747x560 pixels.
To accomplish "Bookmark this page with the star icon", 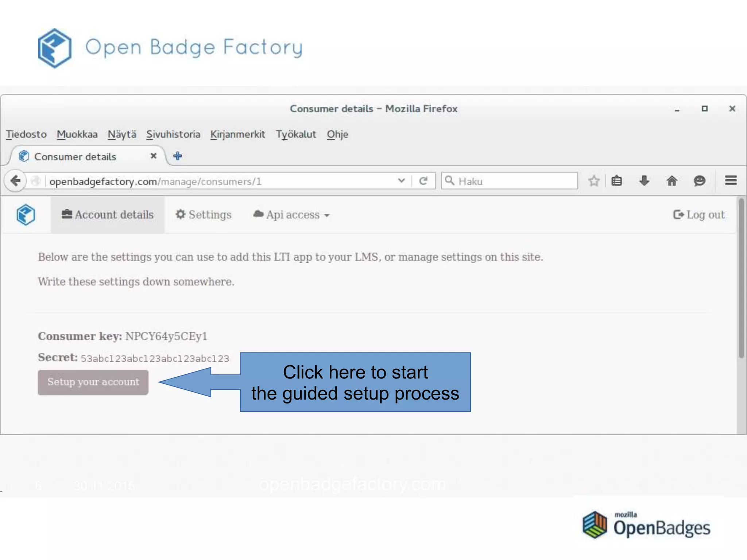I will click(x=594, y=181).
